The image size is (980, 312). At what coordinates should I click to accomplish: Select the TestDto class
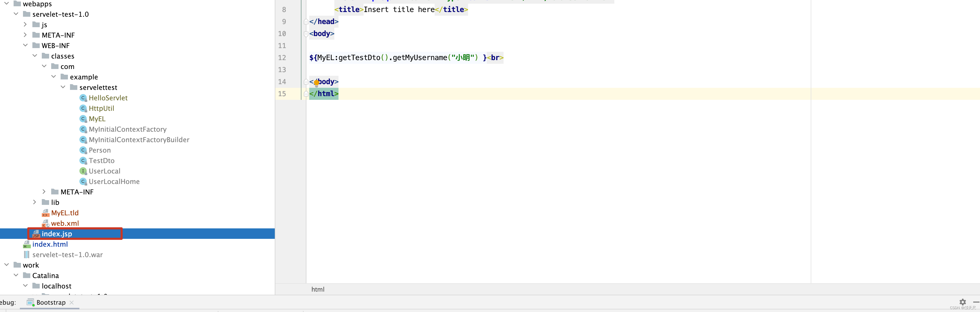coord(102,161)
